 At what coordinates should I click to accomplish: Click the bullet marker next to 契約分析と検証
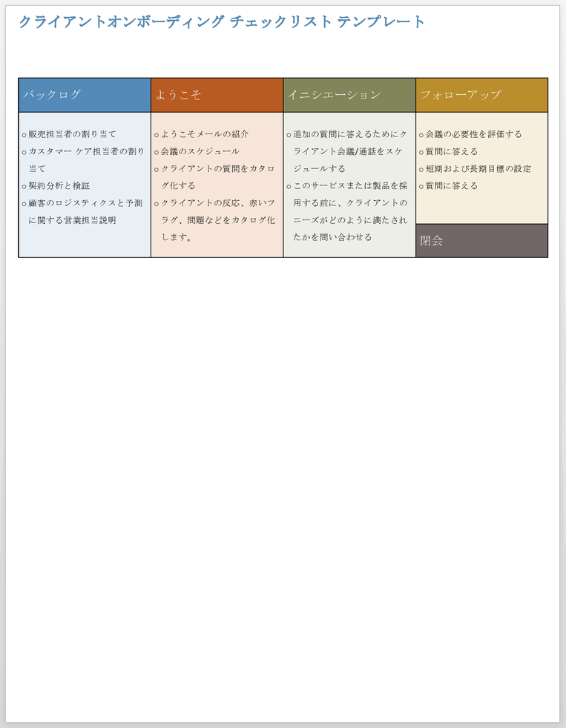click(x=24, y=186)
